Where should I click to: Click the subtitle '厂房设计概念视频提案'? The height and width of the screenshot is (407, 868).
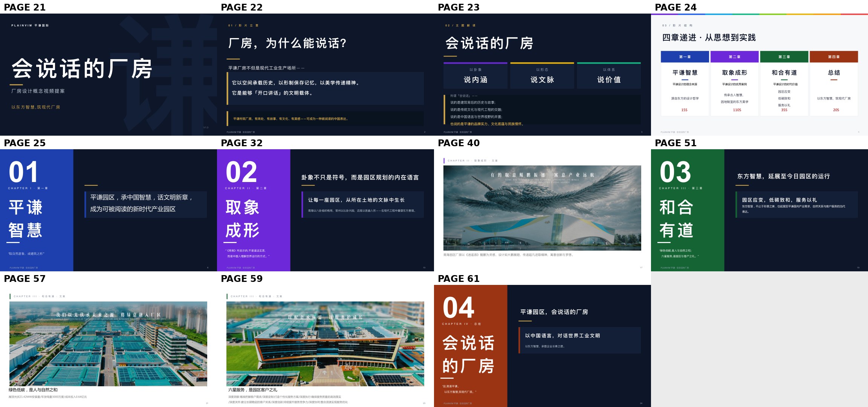pyautogui.click(x=38, y=91)
